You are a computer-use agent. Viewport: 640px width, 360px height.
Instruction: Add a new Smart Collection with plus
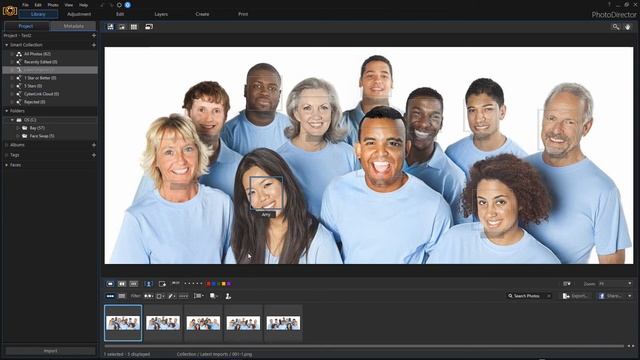click(x=94, y=45)
